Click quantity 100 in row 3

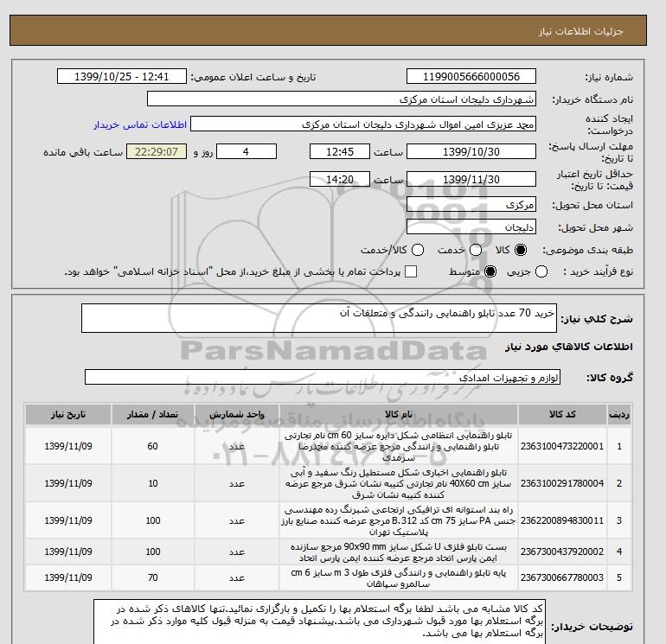click(x=152, y=520)
